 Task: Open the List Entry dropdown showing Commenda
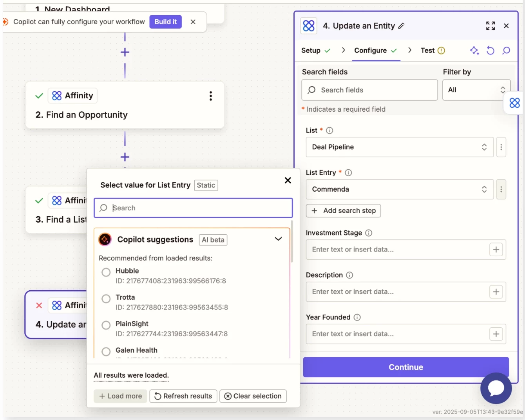400,190
